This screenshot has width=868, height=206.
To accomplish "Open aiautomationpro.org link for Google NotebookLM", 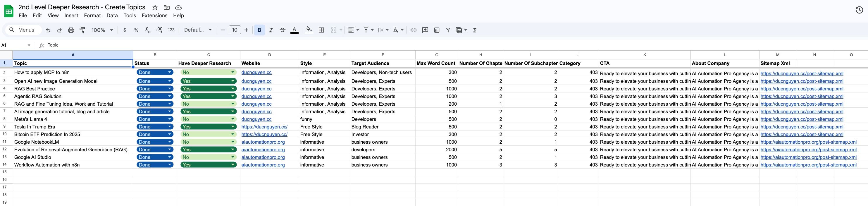I will (263, 142).
